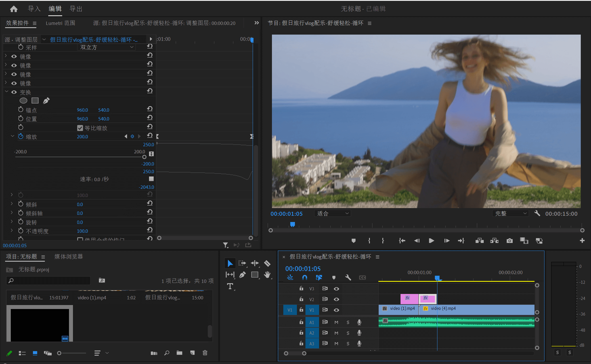
Task: Collapse the 缩放 property graph
Action: click(x=12, y=136)
